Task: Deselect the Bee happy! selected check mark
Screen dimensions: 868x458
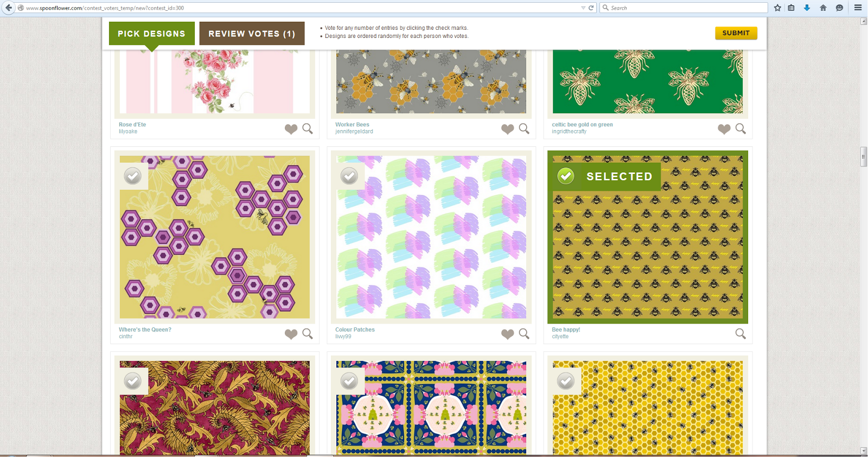Action: pos(566,176)
